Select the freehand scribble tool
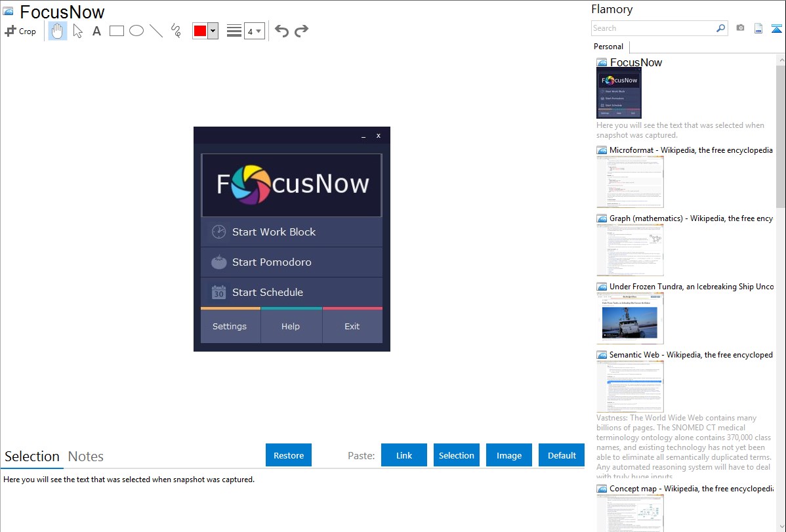 point(176,31)
